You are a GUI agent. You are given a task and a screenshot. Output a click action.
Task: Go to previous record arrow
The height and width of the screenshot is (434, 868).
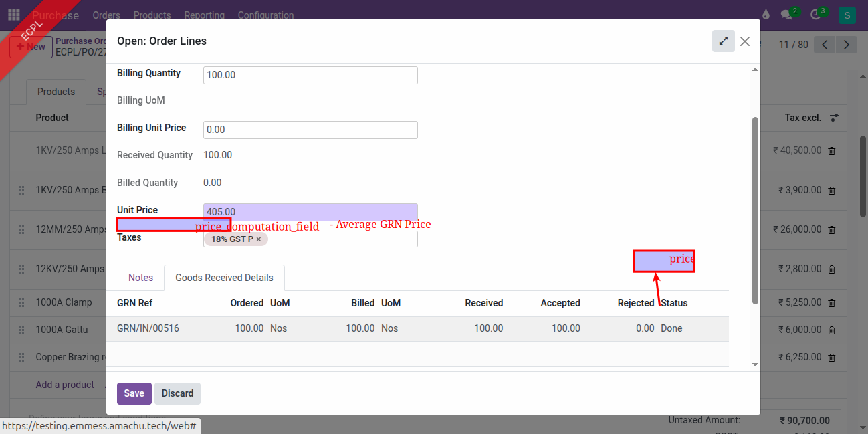pyautogui.click(x=825, y=45)
